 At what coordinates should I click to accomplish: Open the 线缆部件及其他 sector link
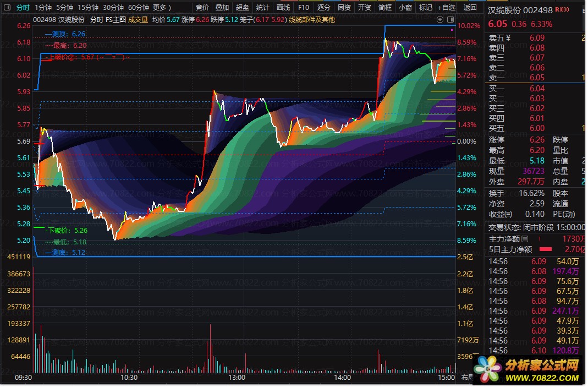click(x=312, y=19)
